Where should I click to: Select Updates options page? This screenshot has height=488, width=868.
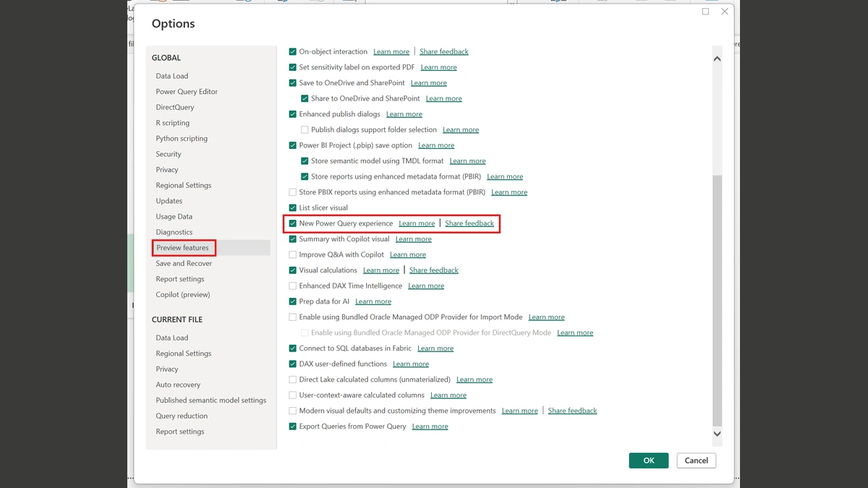[169, 201]
